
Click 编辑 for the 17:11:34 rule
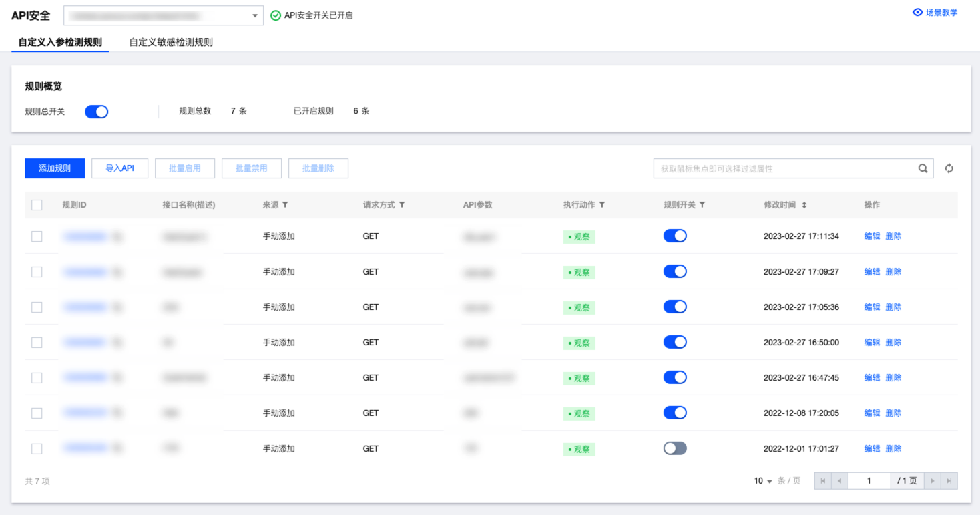click(x=872, y=236)
